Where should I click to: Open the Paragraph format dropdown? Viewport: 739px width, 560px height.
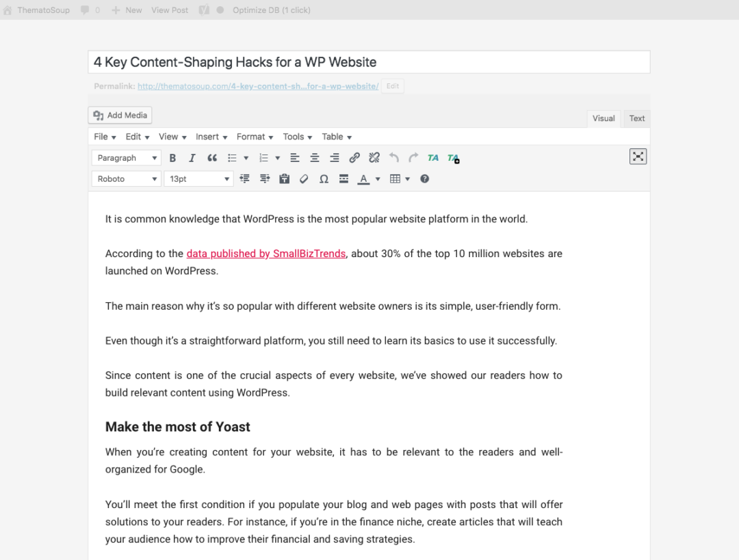point(127,158)
